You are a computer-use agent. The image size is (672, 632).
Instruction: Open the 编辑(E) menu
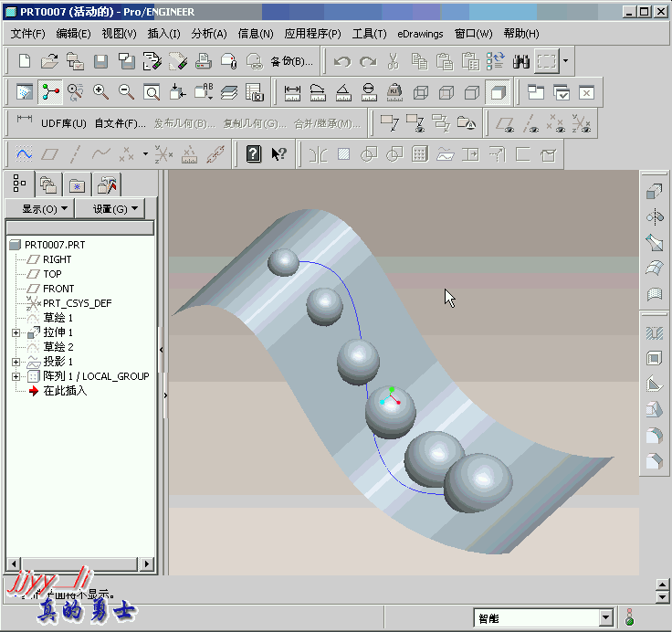73,34
